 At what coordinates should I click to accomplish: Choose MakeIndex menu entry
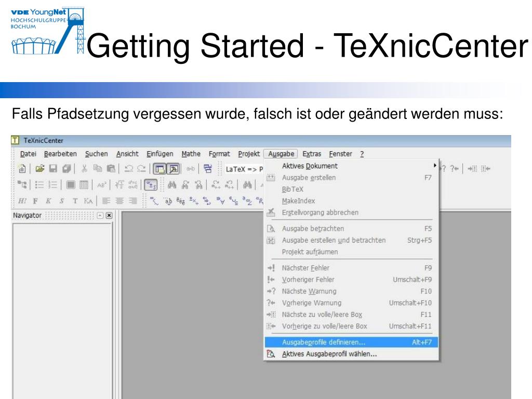tap(352, 201)
